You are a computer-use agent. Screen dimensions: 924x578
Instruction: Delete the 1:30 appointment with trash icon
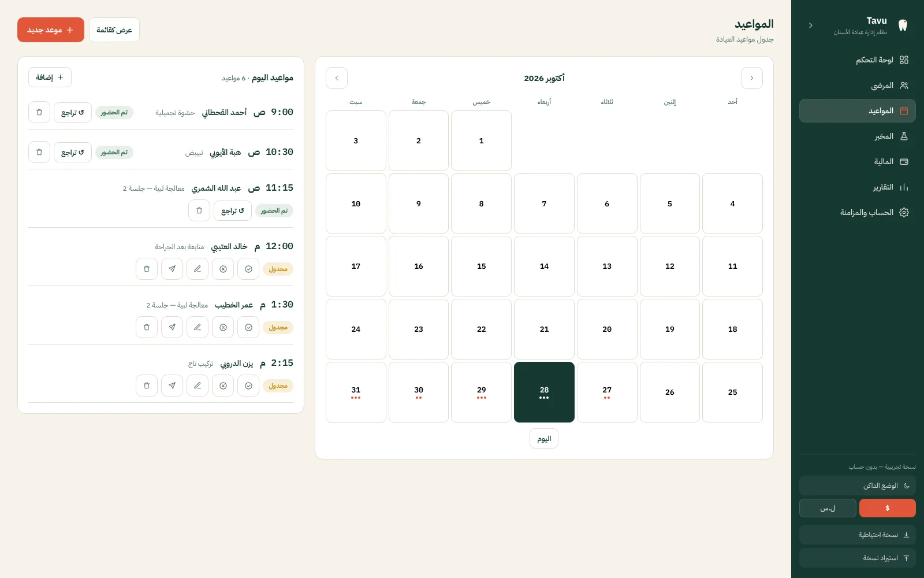point(147,327)
